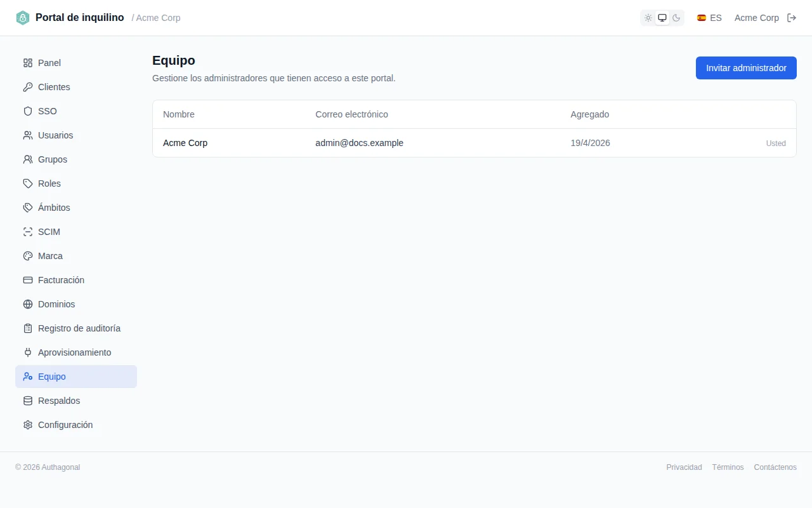
Task: Open Ámbitos in the sidebar
Action: pos(76,208)
